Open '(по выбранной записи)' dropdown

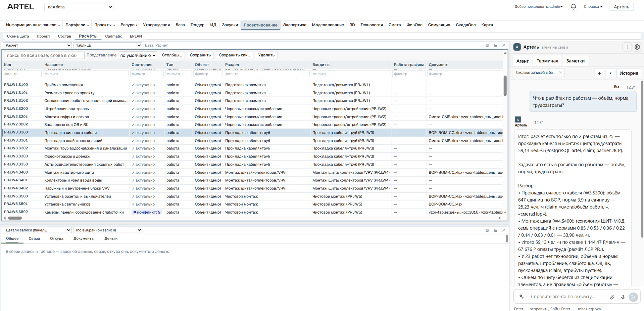[108, 230]
